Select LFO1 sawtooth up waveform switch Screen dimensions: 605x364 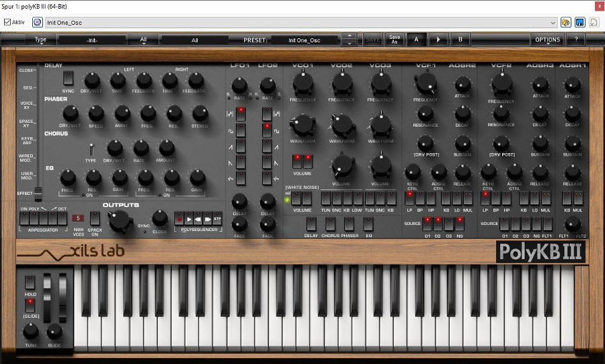click(x=241, y=146)
